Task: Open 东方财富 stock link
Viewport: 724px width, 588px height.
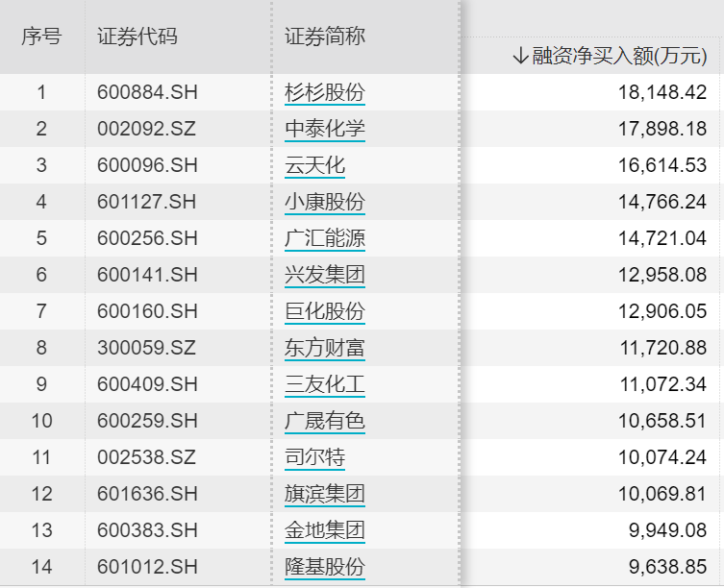Action: (x=325, y=348)
